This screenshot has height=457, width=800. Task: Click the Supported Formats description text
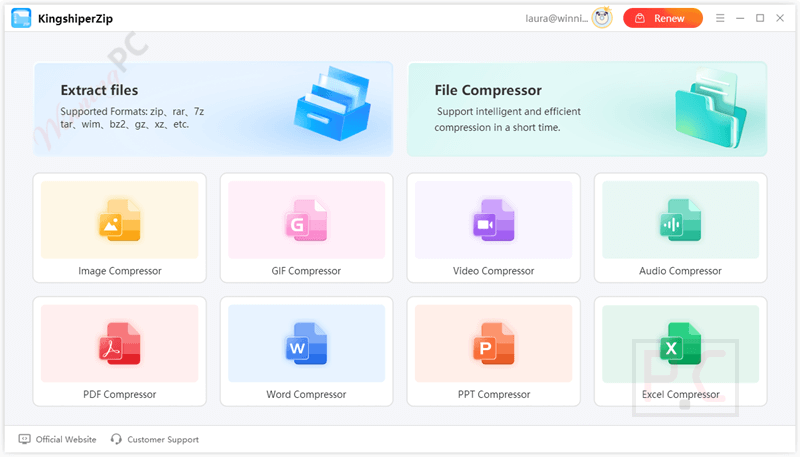(x=132, y=118)
